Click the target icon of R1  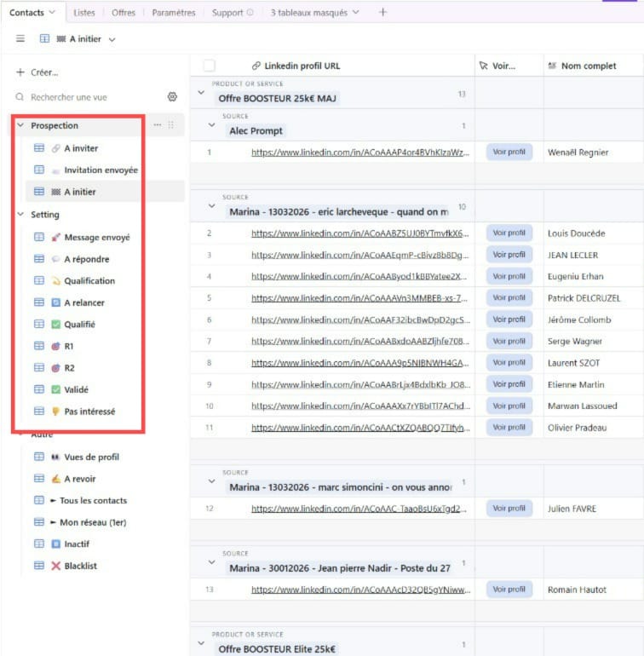[x=55, y=346]
